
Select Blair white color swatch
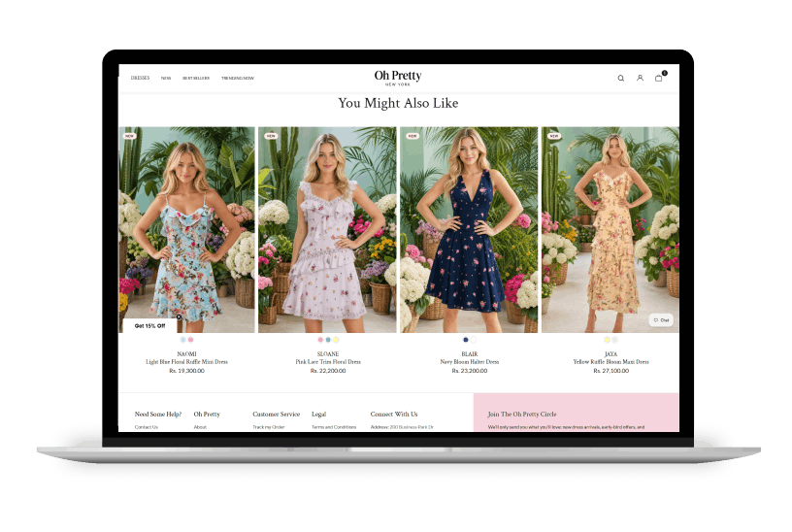pyautogui.click(x=474, y=340)
